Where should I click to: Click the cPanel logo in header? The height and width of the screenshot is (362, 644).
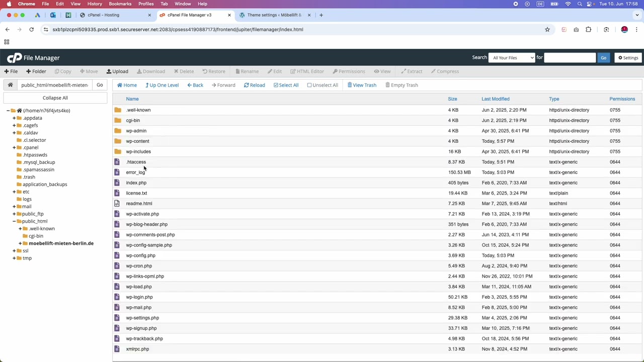[x=14, y=58]
